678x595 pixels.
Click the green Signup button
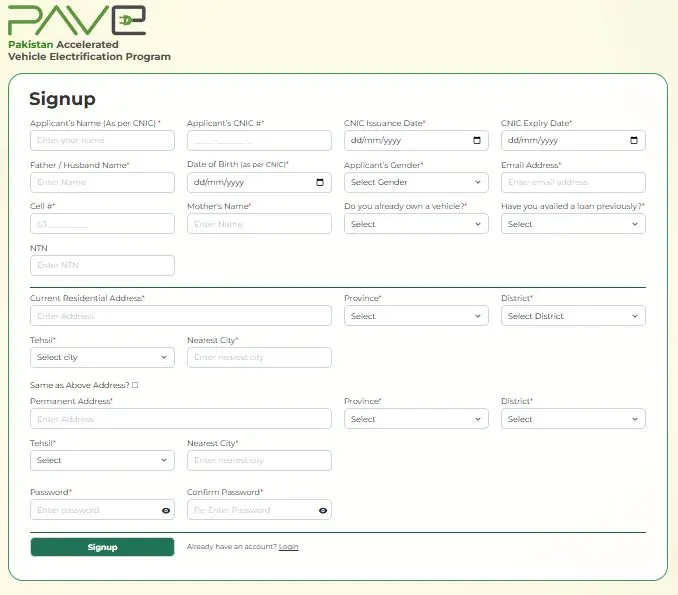pos(102,547)
